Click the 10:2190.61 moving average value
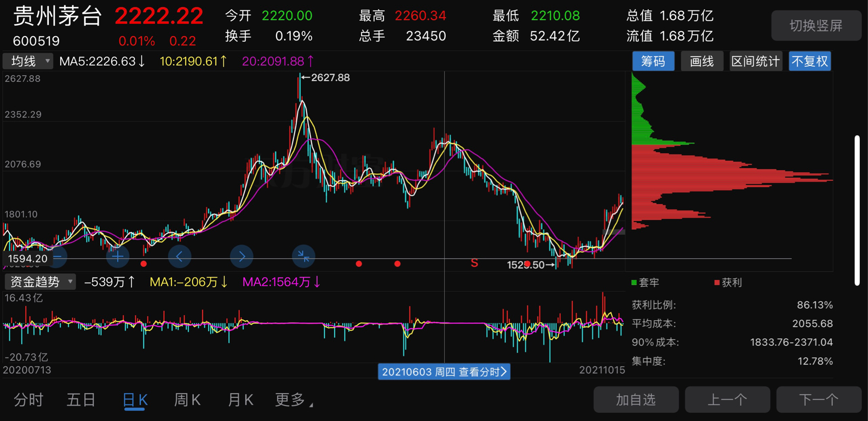Viewport: 868px width, 421px height. [x=193, y=61]
